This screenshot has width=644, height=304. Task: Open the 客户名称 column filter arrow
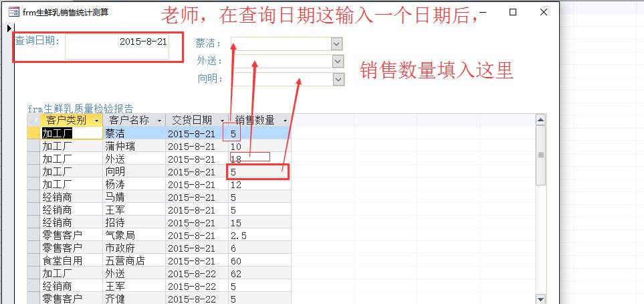159,121
